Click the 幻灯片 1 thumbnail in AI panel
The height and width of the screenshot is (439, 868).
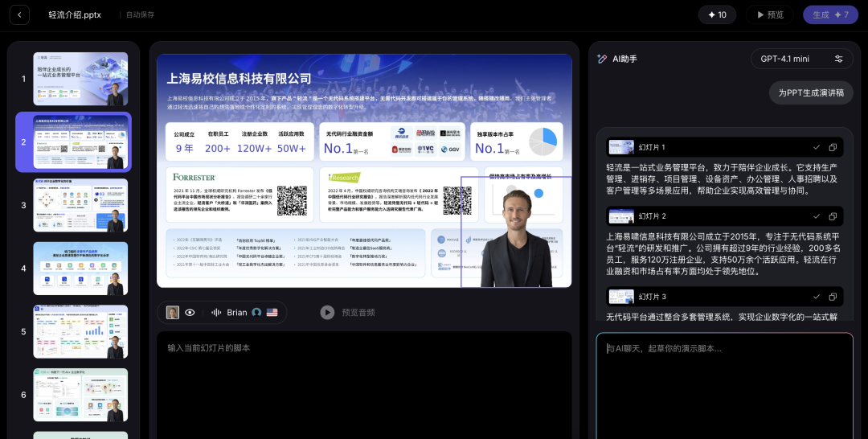pyautogui.click(x=621, y=147)
